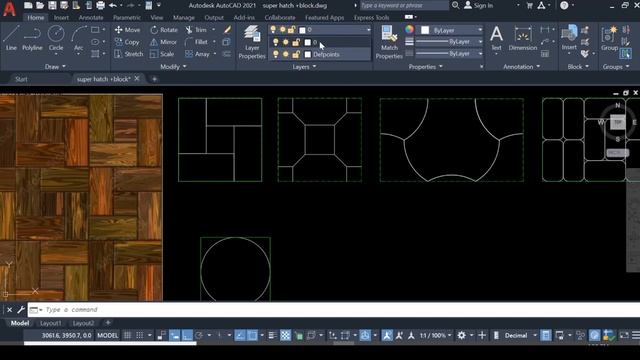Click the Group tool
This screenshot has height=360, width=640.
pos(609,38)
